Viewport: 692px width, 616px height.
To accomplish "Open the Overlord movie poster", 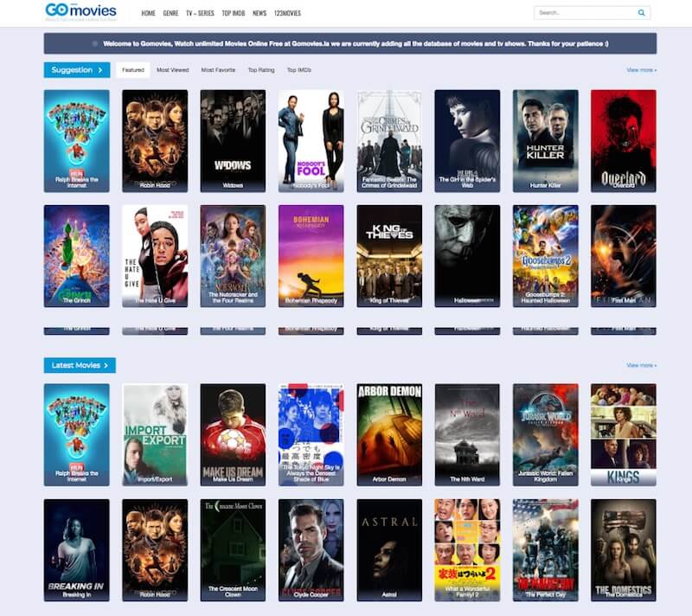I will (x=624, y=141).
